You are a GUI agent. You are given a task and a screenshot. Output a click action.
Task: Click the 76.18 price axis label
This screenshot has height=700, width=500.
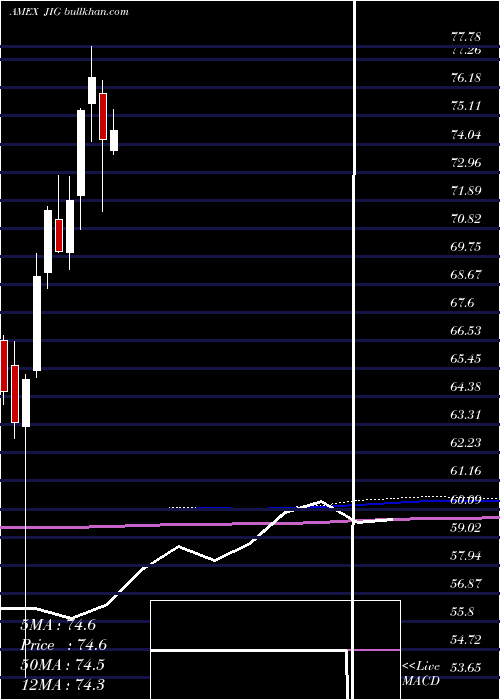(x=467, y=78)
